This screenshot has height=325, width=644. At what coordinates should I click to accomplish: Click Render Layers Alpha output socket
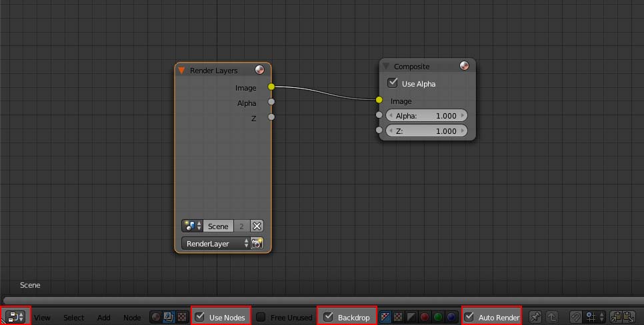pyautogui.click(x=271, y=102)
